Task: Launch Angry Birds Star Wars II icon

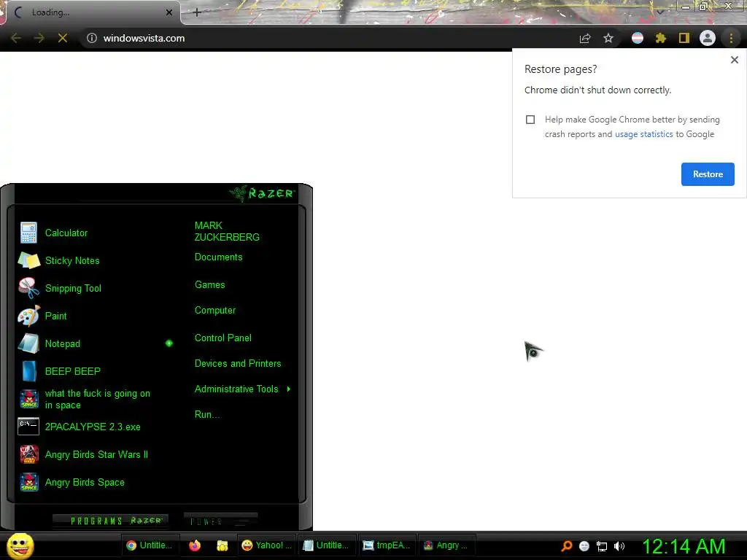Action: pyautogui.click(x=28, y=454)
